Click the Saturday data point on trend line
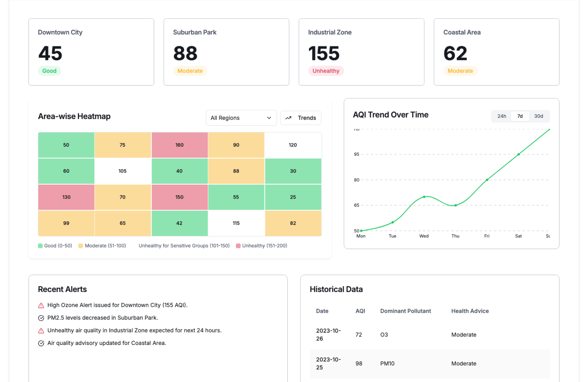This screenshot has height=382, width=588. pos(518,155)
